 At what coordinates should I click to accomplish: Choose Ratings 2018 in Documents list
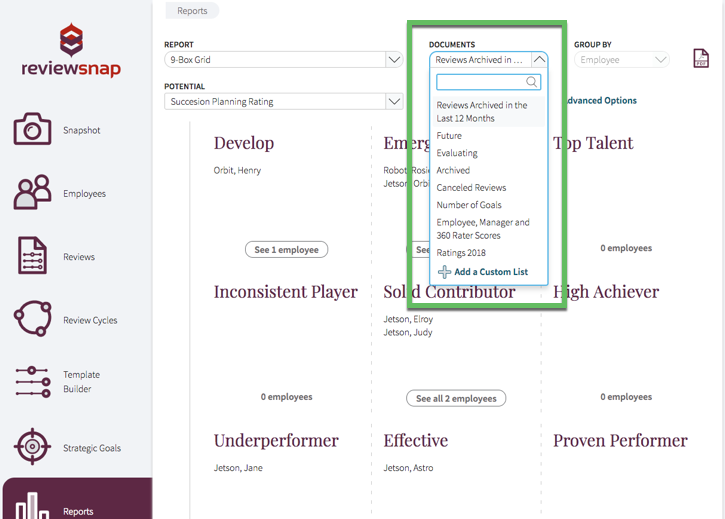(x=461, y=253)
